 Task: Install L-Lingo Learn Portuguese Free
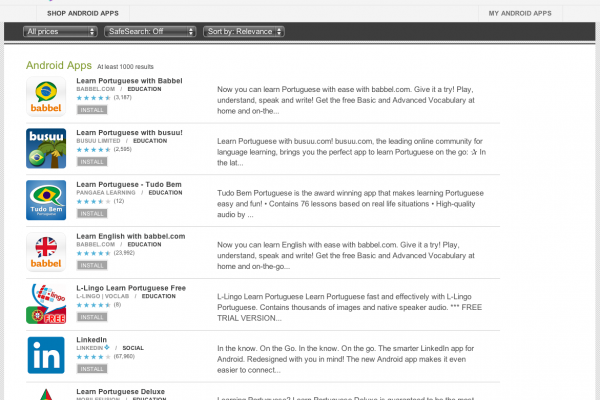(92, 317)
